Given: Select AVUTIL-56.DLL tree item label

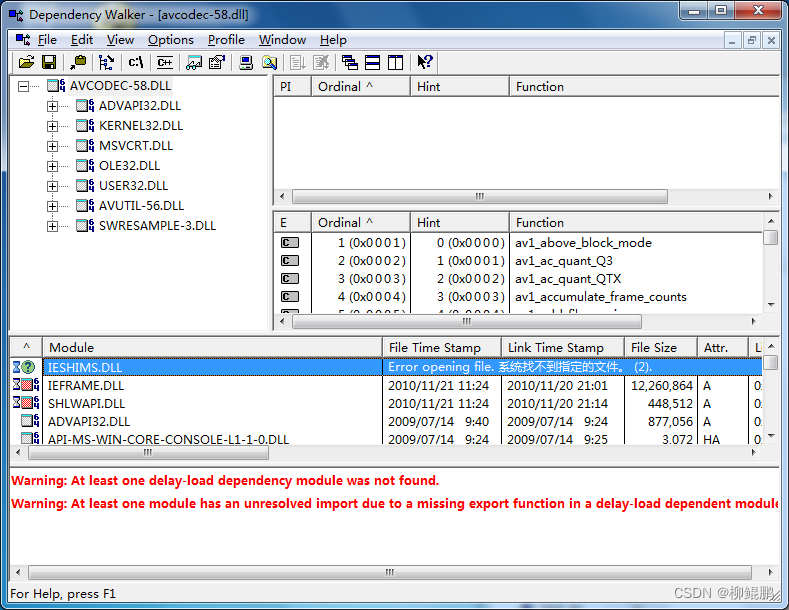Looking at the screenshot, I should [x=141, y=206].
